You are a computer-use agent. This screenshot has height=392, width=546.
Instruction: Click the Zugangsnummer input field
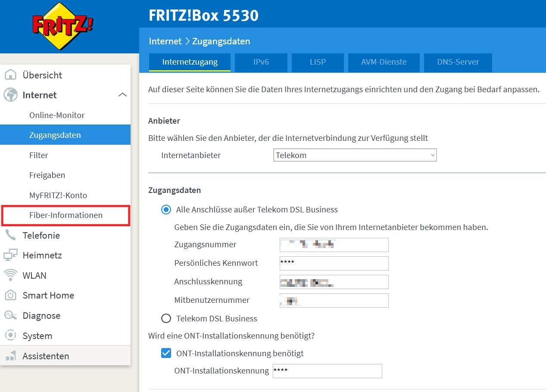[334, 244]
